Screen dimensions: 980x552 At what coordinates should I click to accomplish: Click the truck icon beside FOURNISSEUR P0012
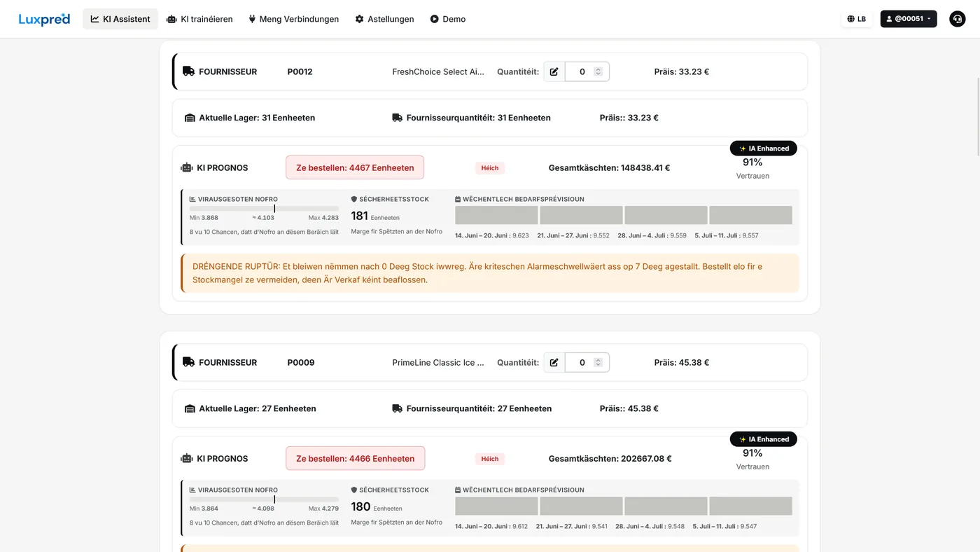coord(188,71)
